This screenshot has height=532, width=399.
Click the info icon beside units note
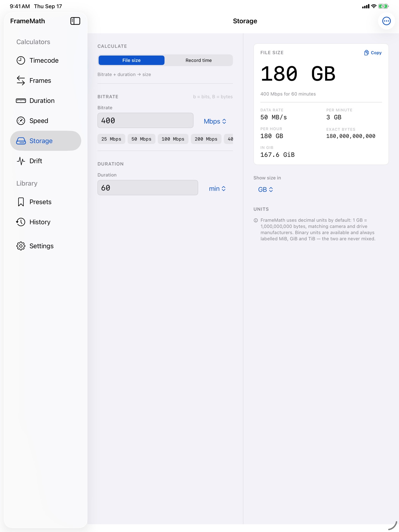coord(256,221)
